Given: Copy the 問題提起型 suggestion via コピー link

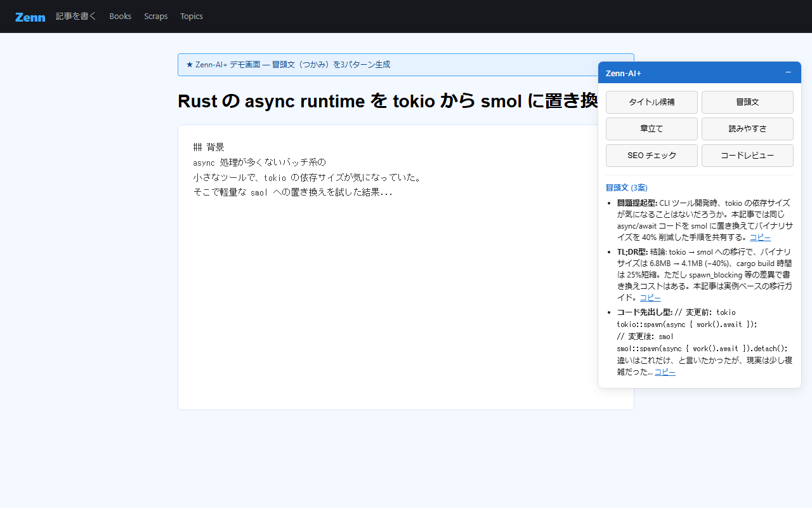Looking at the screenshot, I should [x=760, y=237].
